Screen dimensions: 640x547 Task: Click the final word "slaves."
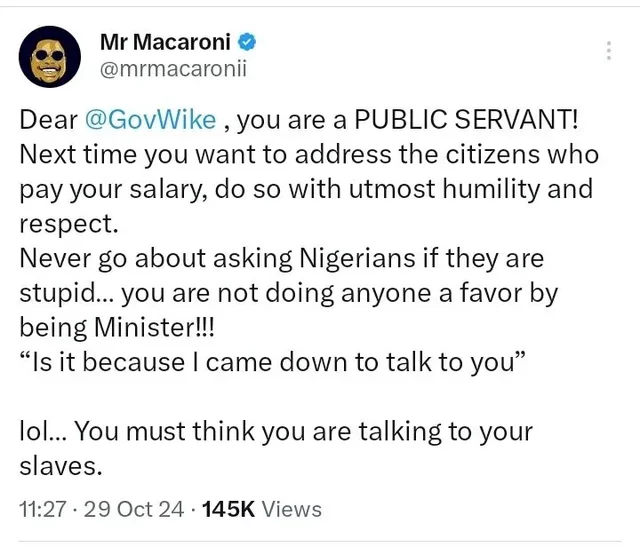[58, 466]
